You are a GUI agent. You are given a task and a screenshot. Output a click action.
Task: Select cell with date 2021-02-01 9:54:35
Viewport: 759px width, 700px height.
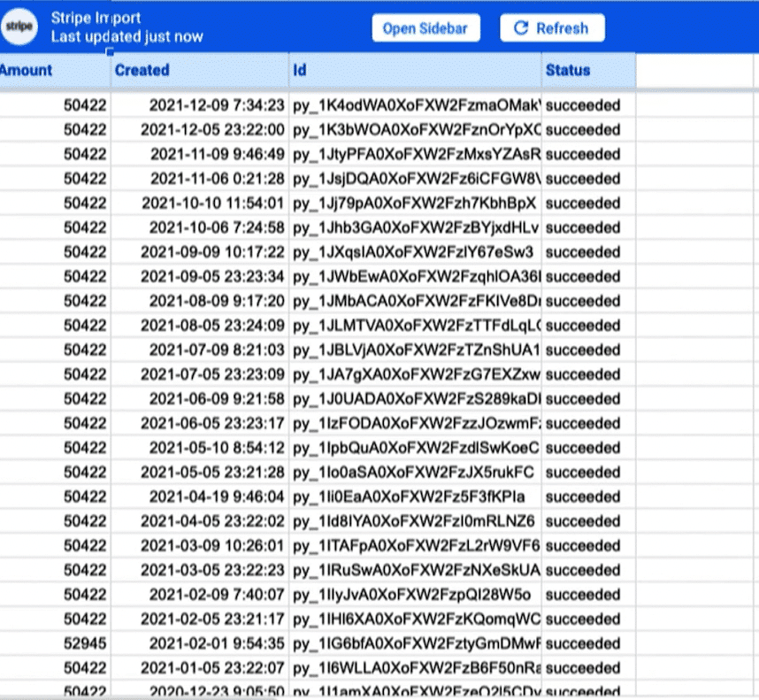tap(199, 642)
